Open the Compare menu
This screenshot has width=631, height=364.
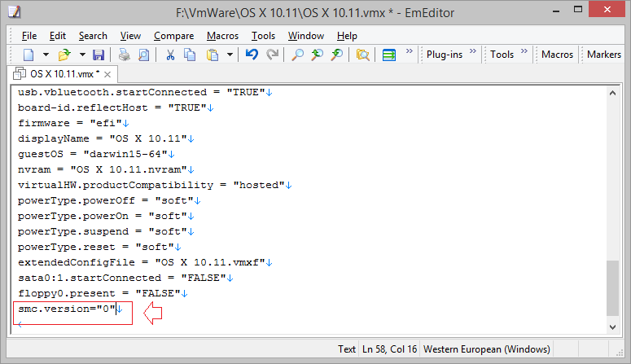(x=174, y=36)
